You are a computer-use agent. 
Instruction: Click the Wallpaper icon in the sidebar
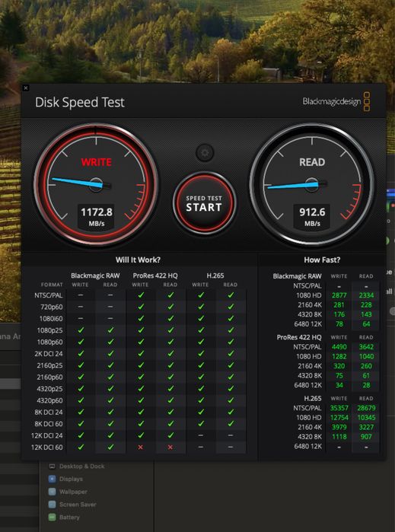[x=52, y=492]
